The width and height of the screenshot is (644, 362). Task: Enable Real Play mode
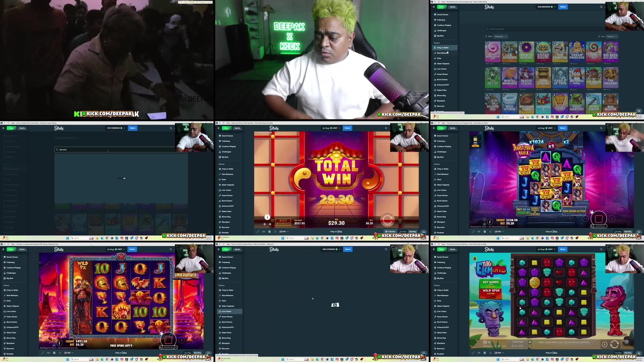413,232
